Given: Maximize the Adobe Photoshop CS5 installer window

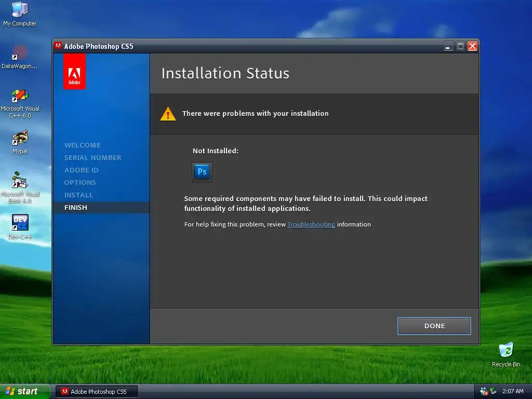Looking at the screenshot, I should [460, 46].
